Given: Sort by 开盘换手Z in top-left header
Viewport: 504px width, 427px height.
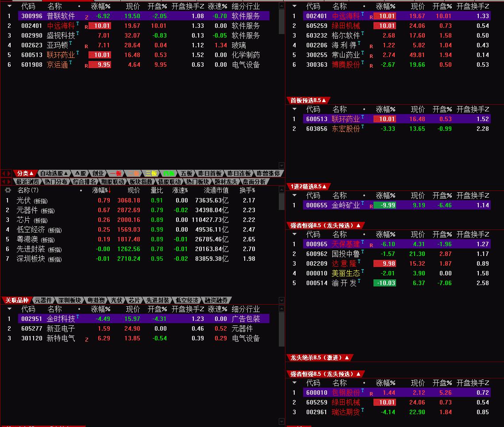Looking at the screenshot, I should pyautogui.click(x=188, y=6).
